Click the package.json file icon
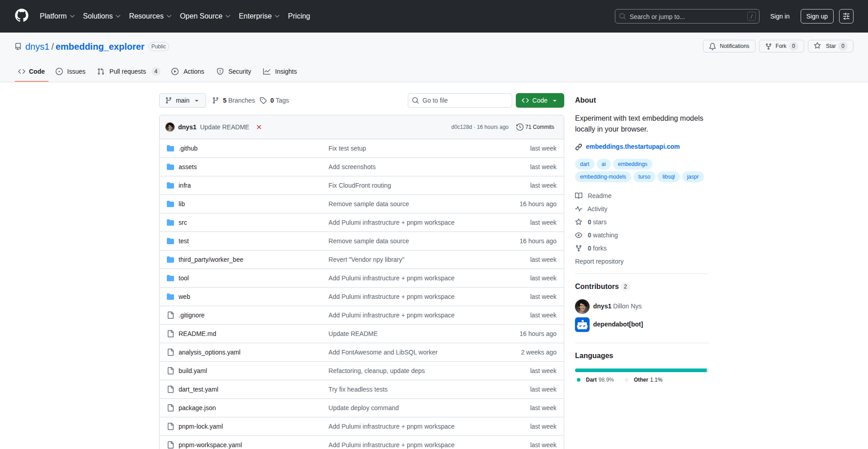This screenshot has height=449, width=868. 170,408
